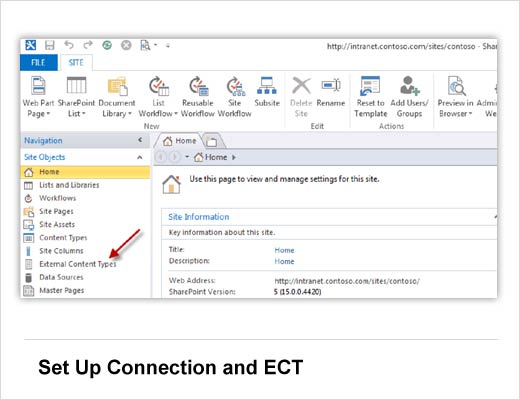
Task: Click the SharePoint Version value text
Action: coord(297,292)
